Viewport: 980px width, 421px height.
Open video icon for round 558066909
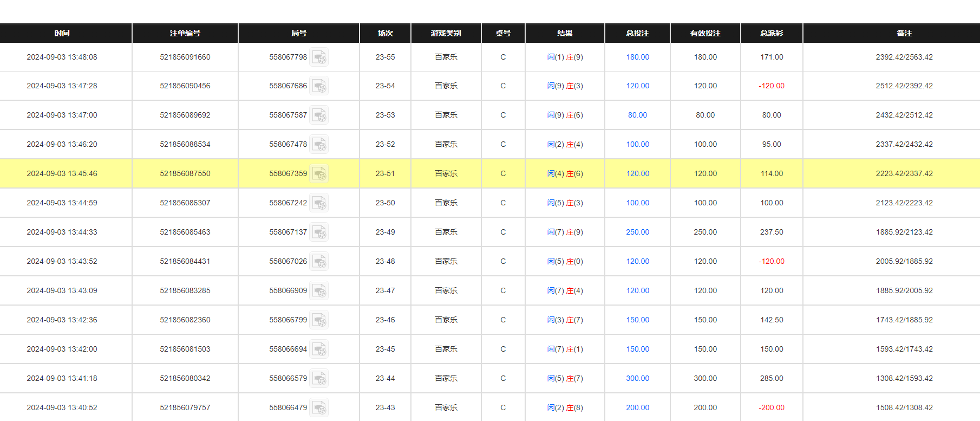319,291
